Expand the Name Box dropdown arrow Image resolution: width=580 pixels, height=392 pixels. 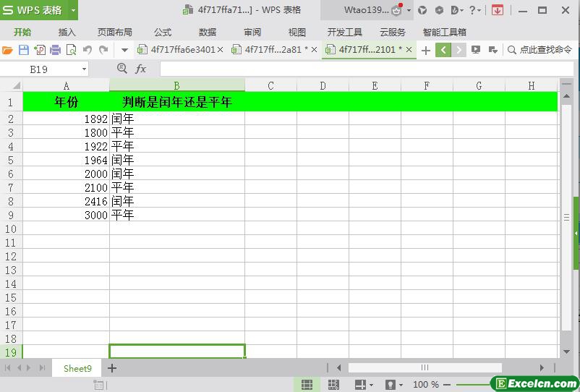tap(84, 69)
